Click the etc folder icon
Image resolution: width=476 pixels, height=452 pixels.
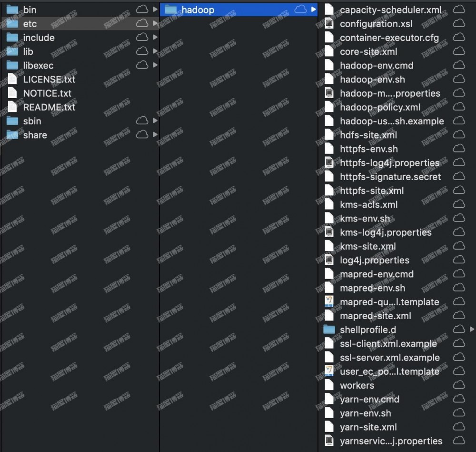click(12, 23)
